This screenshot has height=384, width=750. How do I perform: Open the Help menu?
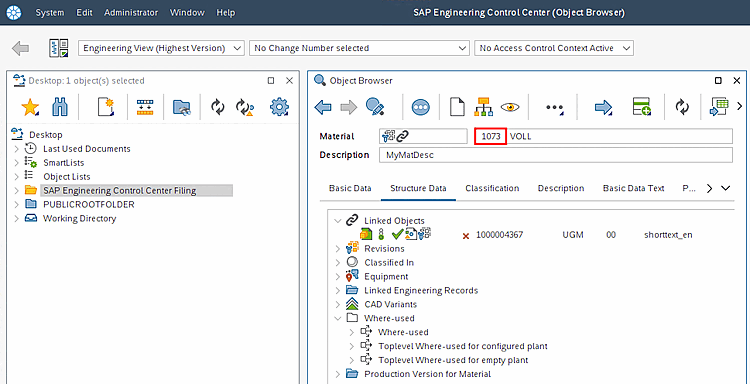click(225, 12)
